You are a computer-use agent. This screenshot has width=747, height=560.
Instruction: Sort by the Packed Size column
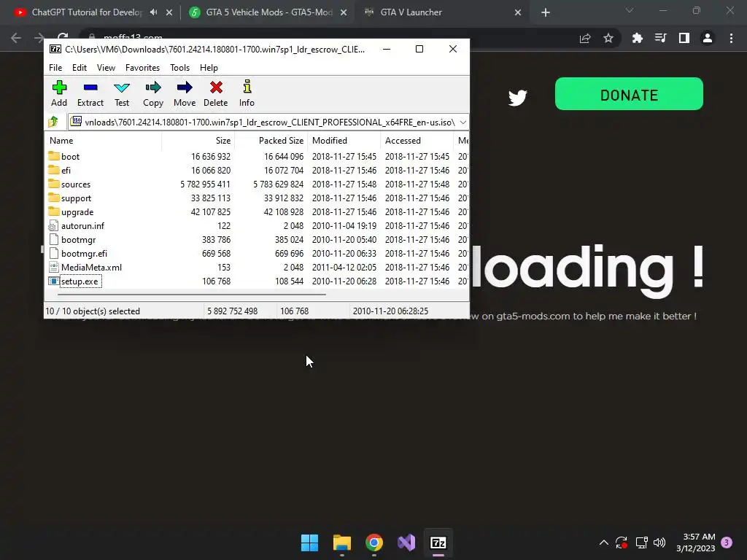[271, 141]
